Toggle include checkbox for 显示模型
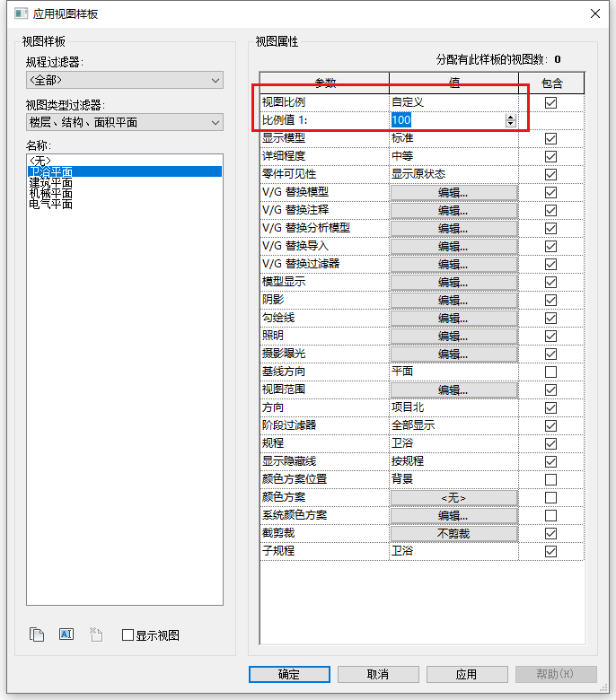Screen dimensions: 616x700 [550, 138]
